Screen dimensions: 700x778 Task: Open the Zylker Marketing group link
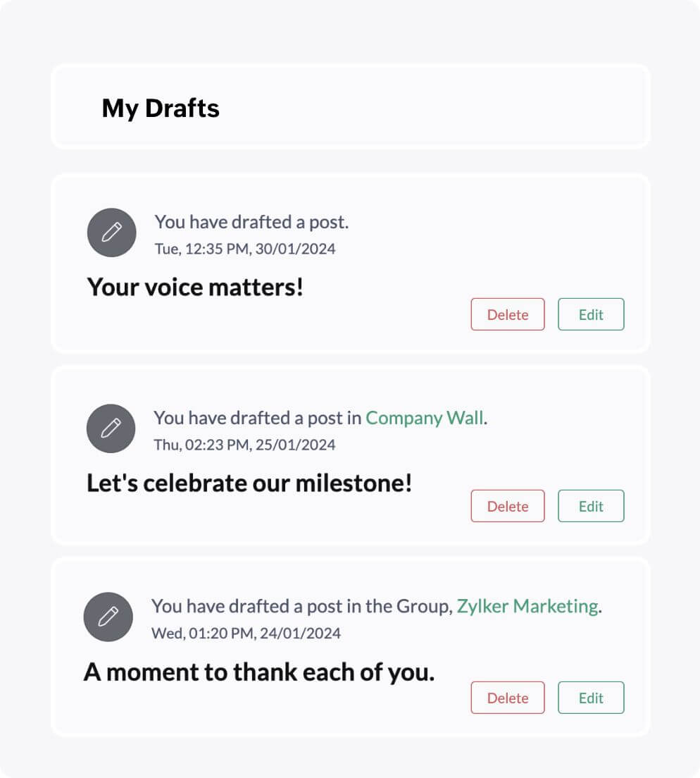click(x=527, y=606)
